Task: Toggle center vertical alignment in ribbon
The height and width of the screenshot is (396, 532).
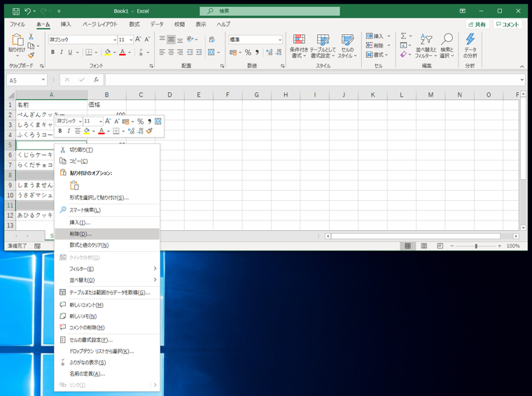Action: (x=171, y=40)
